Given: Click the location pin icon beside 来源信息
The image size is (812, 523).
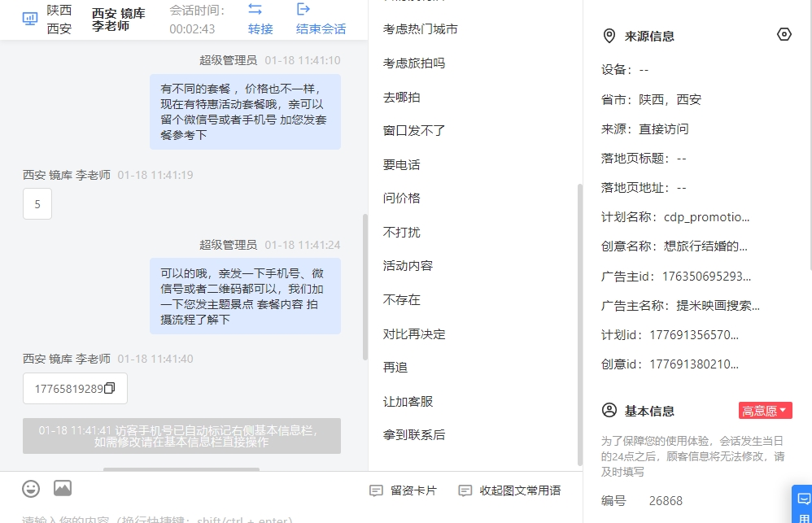Looking at the screenshot, I should [609, 36].
